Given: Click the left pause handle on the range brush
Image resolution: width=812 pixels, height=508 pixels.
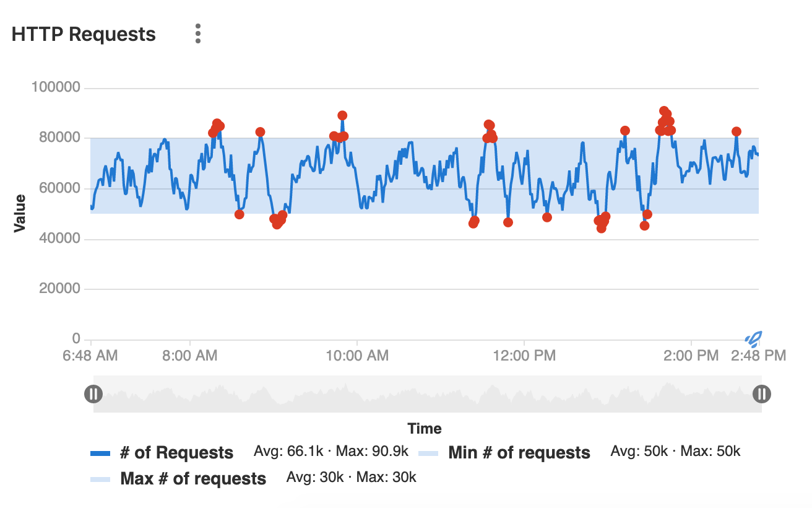Looking at the screenshot, I should tap(93, 393).
